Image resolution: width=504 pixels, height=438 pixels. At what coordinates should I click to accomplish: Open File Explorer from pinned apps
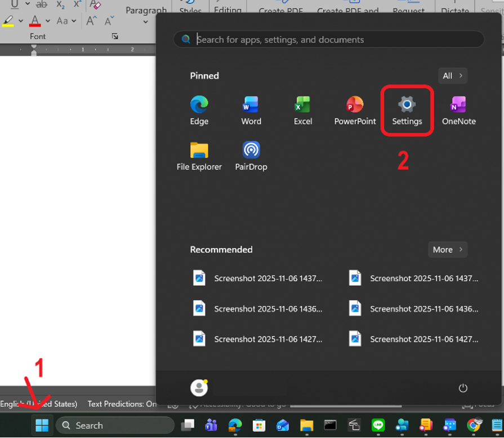[199, 156]
